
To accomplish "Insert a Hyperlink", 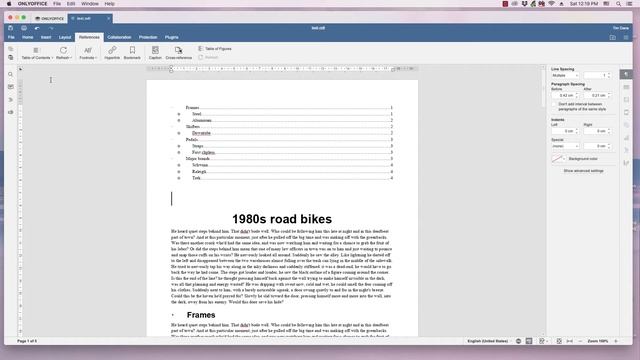I will pyautogui.click(x=112, y=53).
